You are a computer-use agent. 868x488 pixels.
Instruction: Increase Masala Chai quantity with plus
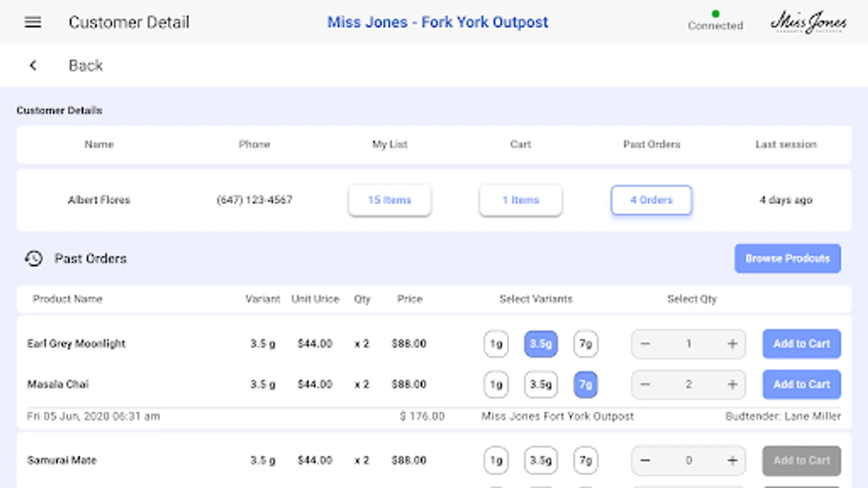point(732,384)
